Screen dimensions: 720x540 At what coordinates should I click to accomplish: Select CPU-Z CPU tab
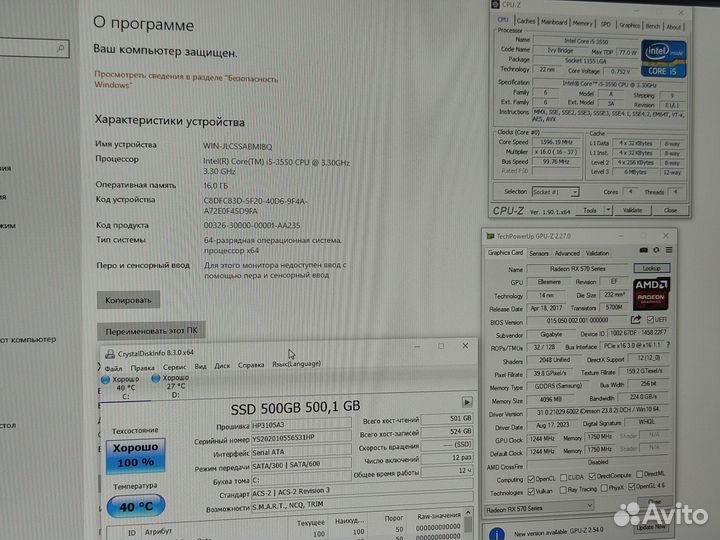pyautogui.click(x=503, y=20)
